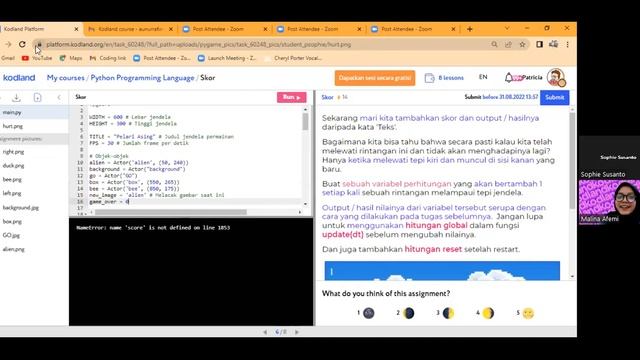
Task: Collapse file panel with chevron
Action: pos(59,98)
